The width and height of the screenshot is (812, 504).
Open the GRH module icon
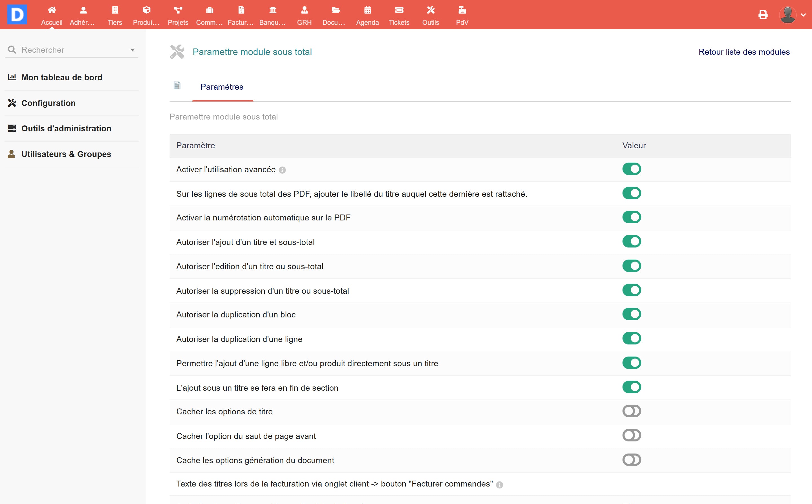point(304,10)
